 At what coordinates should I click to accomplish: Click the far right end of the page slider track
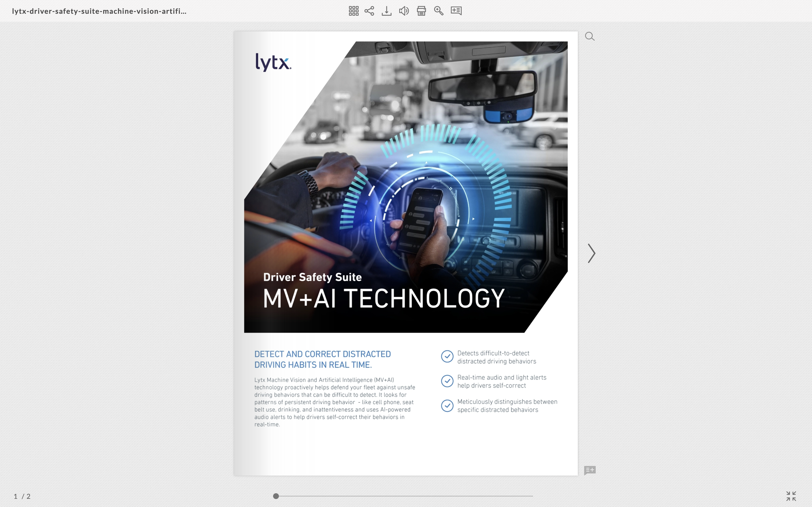pyautogui.click(x=532, y=496)
